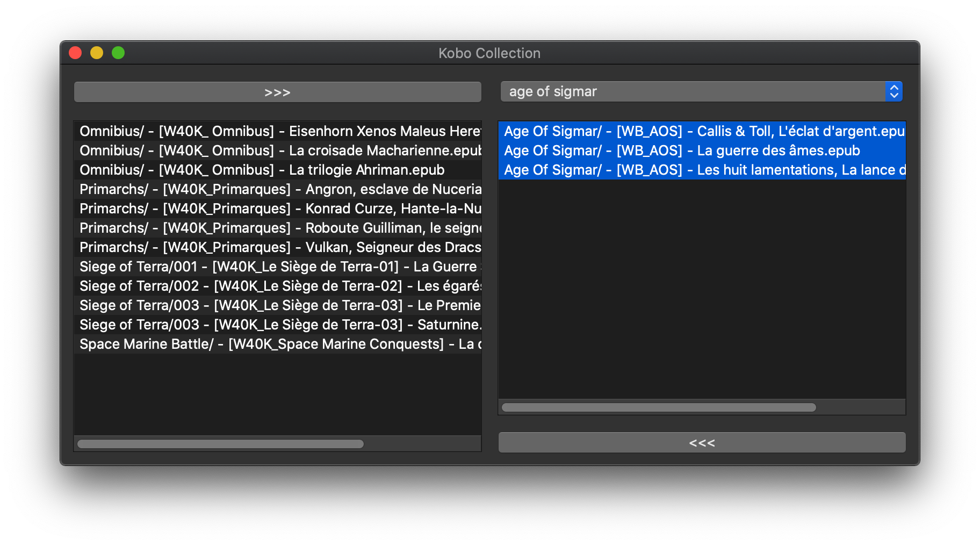The image size is (980, 545).
Task: Select 'Les huit lamentations' row
Action: click(x=702, y=170)
